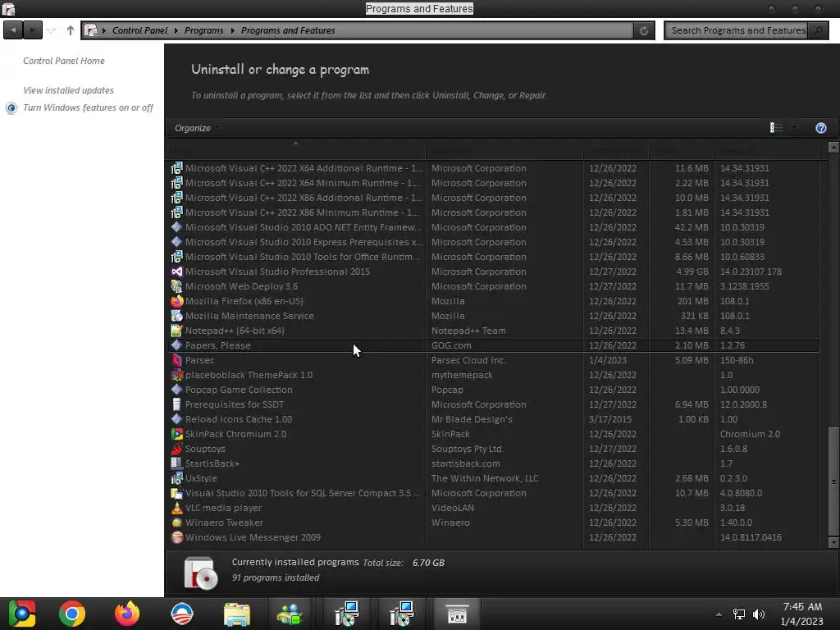Screen dimensions: 840x630
Task: Select Visual C++ 2022 X86 Minimum Runtime
Action: [494, 212]
